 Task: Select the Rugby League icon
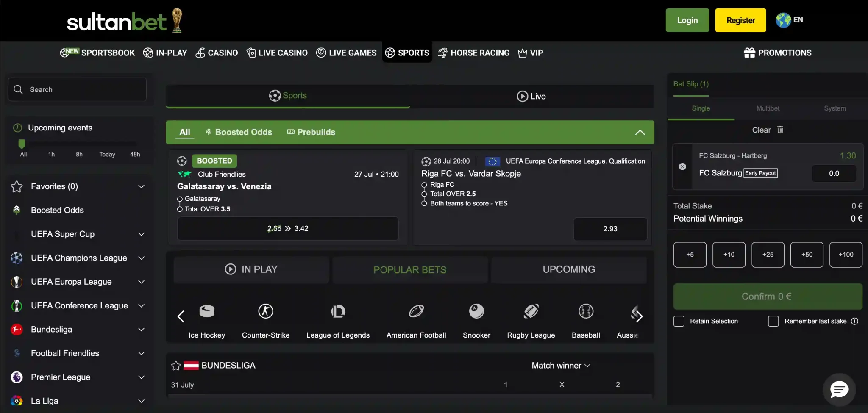coord(531,311)
